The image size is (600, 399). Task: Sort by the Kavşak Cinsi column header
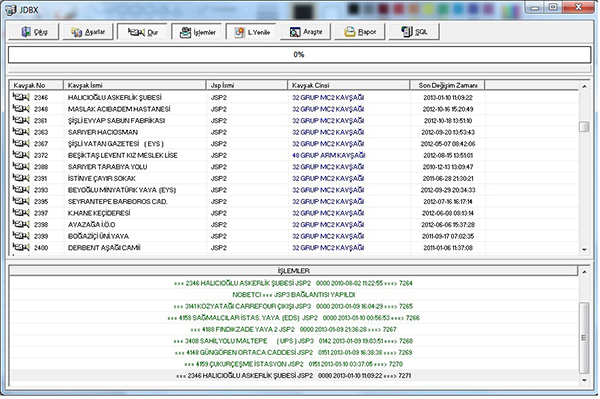click(349, 85)
